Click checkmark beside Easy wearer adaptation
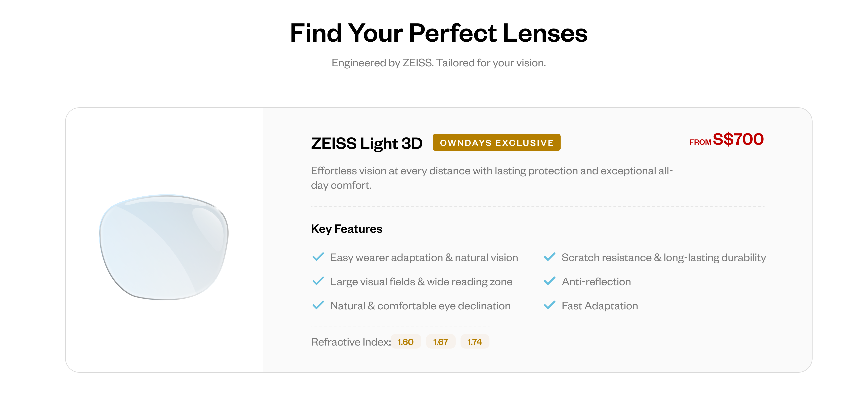This screenshot has width=868, height=398. [318, 257]
